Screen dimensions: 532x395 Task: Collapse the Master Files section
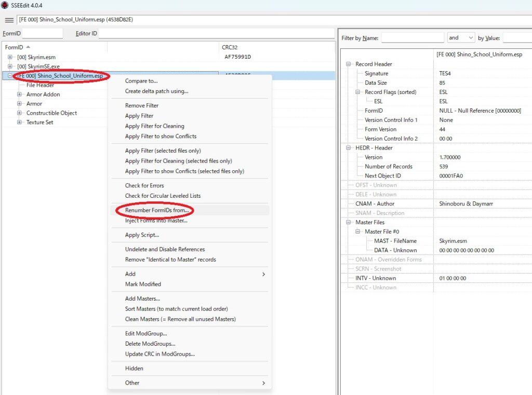pos(349,223)
